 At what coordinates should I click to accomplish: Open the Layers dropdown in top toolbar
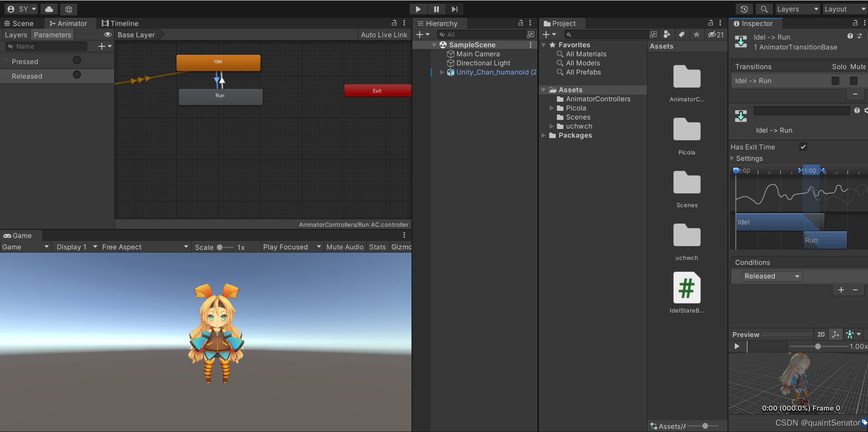[798, 9]
